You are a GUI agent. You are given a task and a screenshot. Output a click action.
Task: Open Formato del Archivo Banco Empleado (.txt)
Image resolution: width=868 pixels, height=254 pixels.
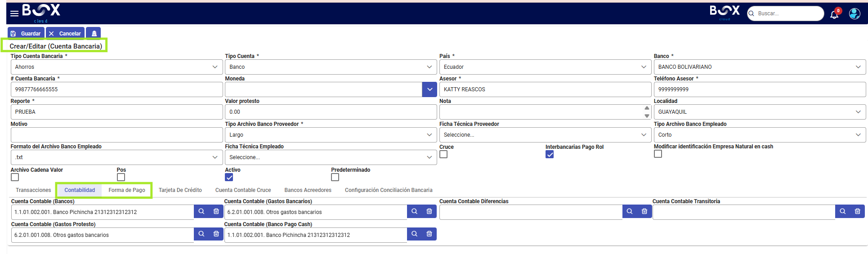click(x=116, y=157)
